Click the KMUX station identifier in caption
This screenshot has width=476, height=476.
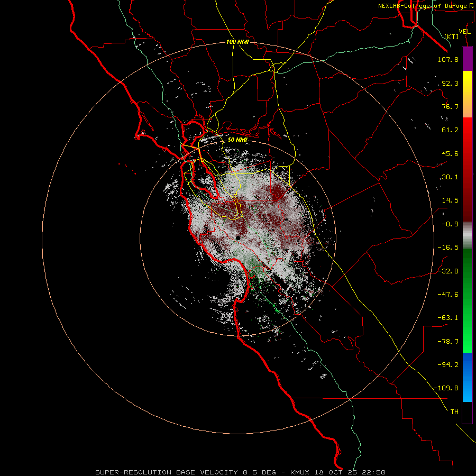pos(300,472)
